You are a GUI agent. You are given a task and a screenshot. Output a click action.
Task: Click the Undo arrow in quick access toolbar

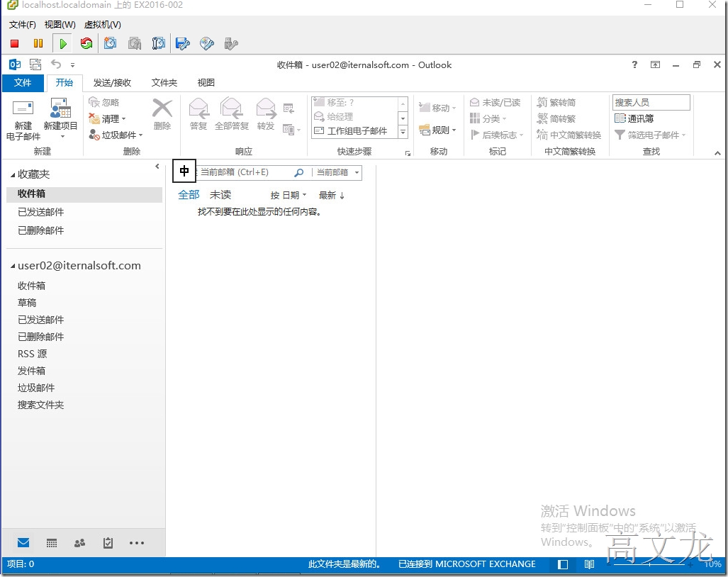[x=56, y=64]
